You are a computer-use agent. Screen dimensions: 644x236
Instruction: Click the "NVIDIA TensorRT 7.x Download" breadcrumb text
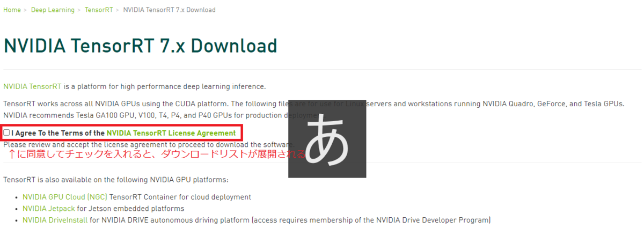pyautogui.click(x=170, y=10)
